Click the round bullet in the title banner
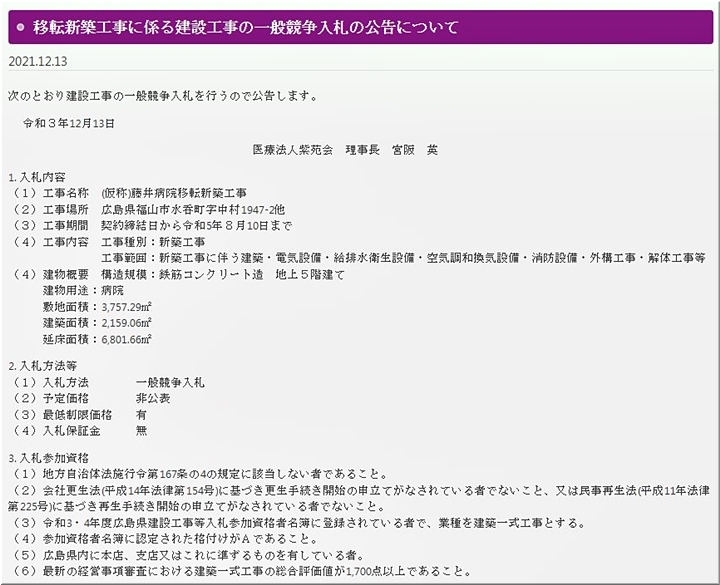 (22, 27)
